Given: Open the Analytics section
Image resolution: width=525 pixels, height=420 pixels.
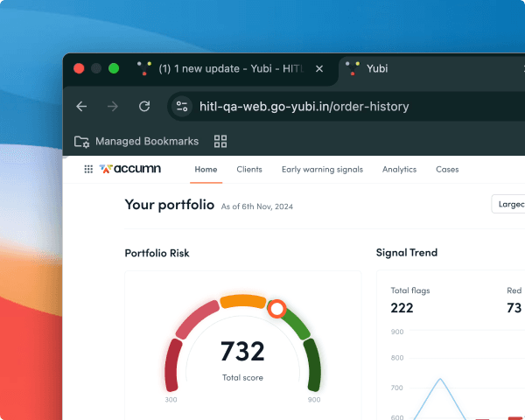Looking at the screenshot, I should point(400,170).
